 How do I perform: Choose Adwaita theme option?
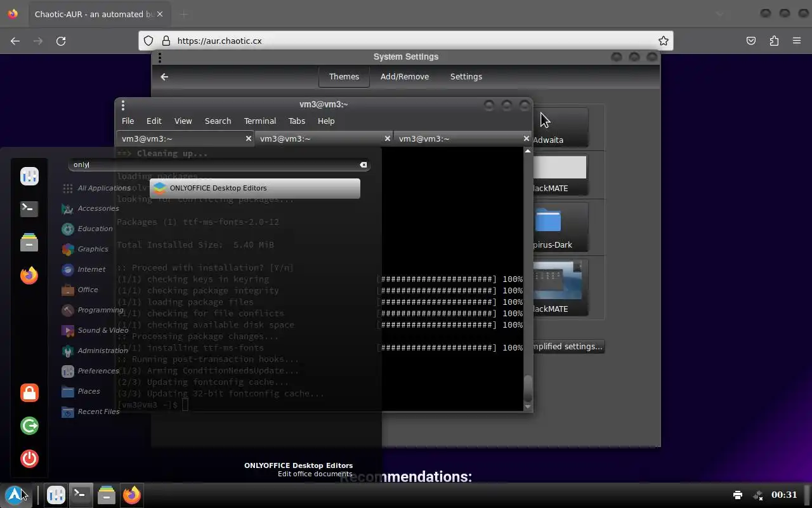560,128
